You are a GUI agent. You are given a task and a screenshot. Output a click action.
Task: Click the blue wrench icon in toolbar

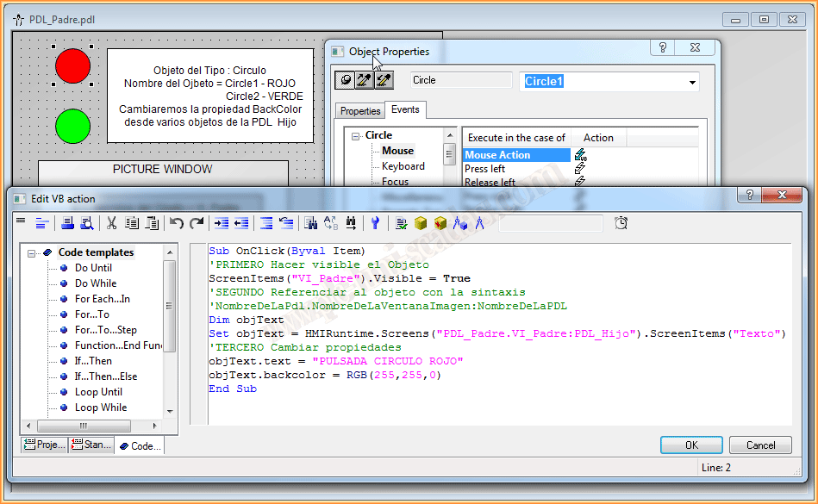pos(375,223)
